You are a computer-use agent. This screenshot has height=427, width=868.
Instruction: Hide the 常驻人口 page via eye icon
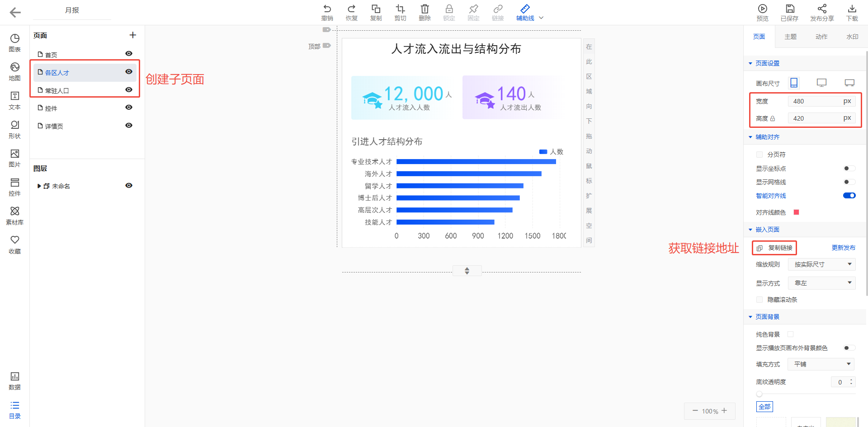point(129,90)
